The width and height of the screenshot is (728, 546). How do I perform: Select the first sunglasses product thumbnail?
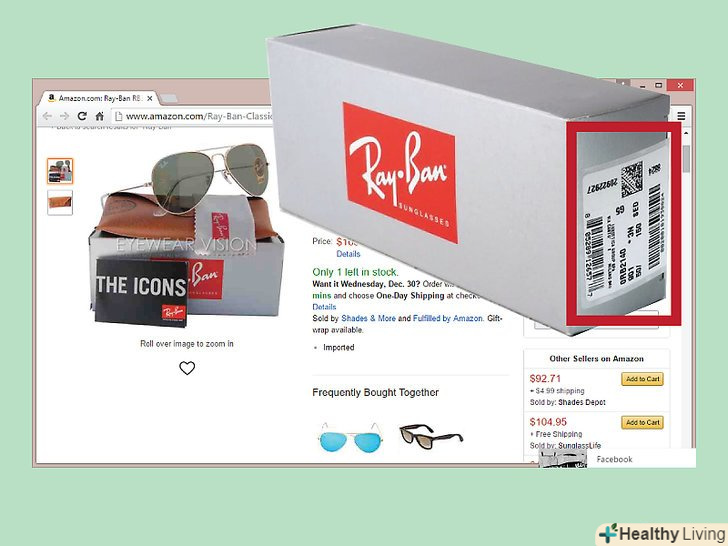(x=60, y=171)
